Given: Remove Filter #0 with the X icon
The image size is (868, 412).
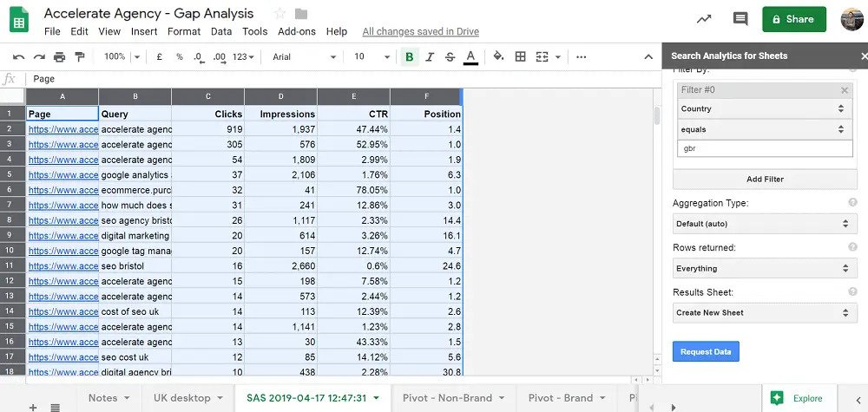Looking at the screenshot, I should click(845, 90).
